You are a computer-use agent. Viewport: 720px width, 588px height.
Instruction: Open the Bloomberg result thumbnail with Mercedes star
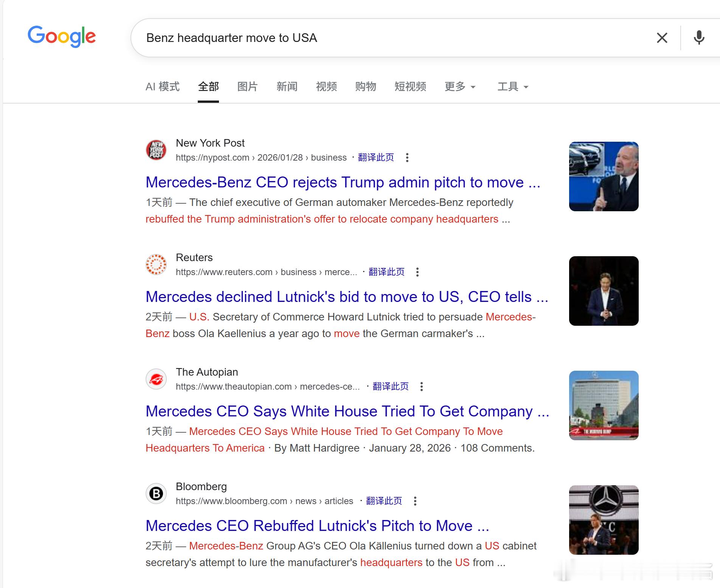point(604,520)
